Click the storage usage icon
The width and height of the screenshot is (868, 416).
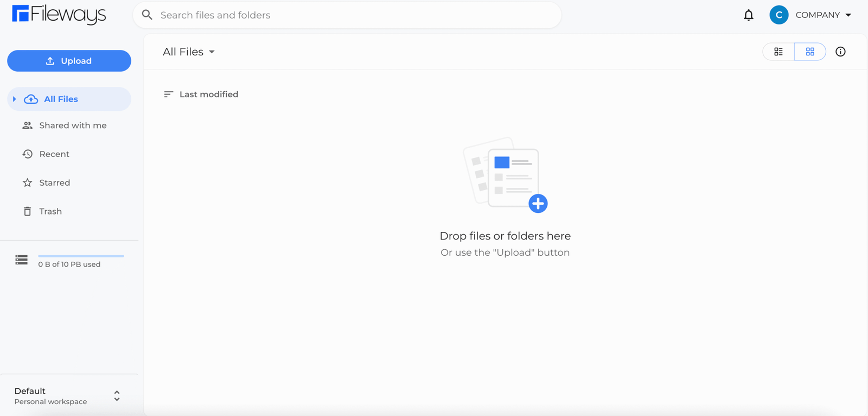point(22,260)
